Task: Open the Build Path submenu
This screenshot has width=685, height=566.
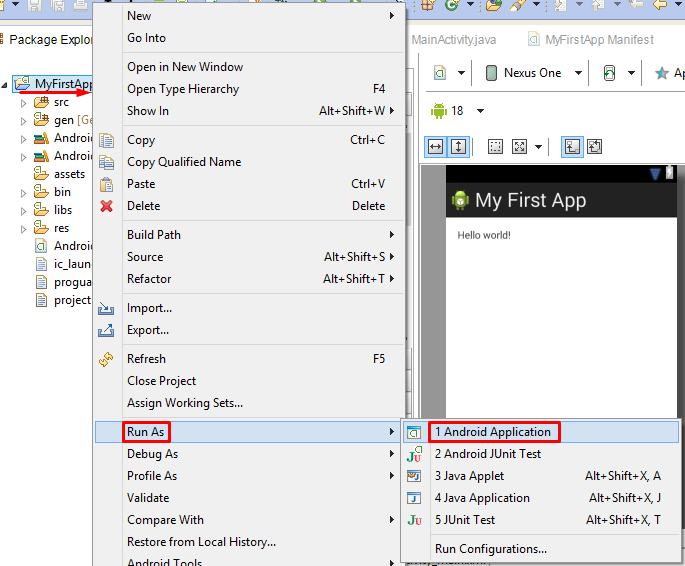Action: click(248, 235)
